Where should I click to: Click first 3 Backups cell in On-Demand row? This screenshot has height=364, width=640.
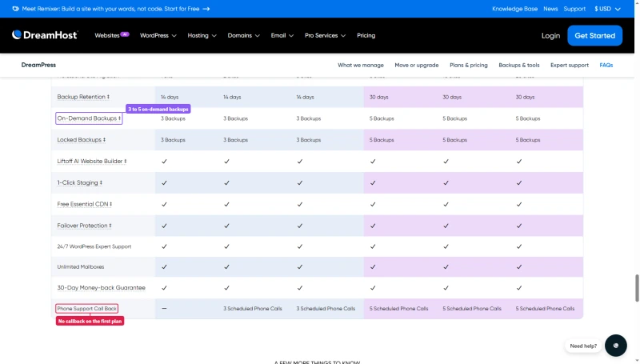(x=173, y=118)
